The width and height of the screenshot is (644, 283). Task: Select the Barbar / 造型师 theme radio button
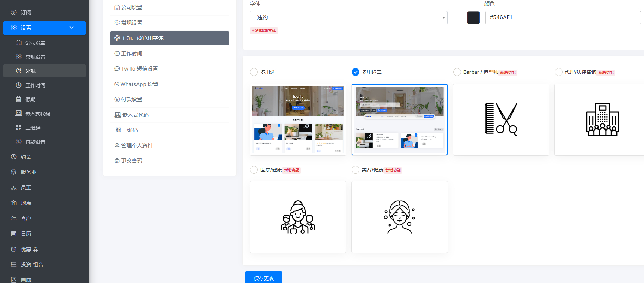pyautogui.click(x=457, y=72)
